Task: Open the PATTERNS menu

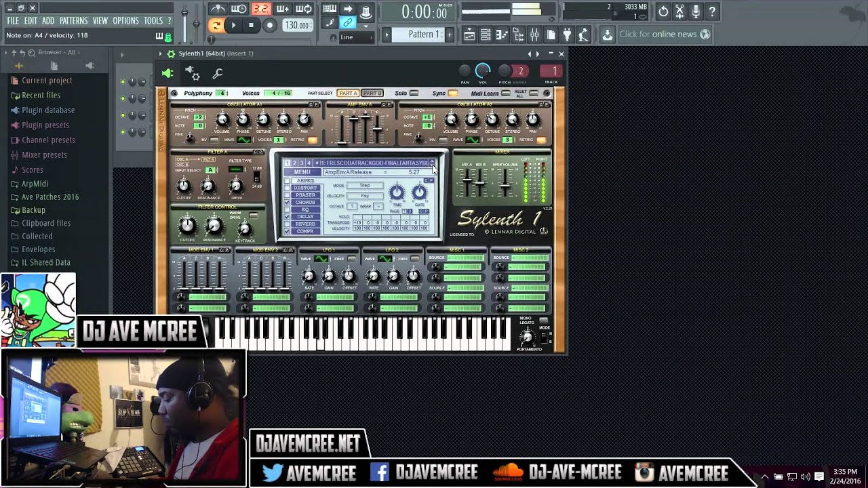Action: click(73, 21)
